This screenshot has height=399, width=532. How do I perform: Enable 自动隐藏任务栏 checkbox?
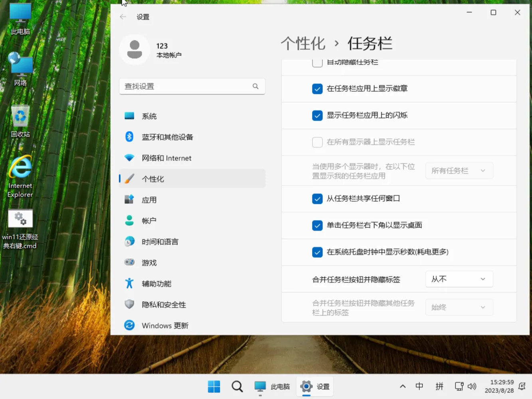coord(317,62)
